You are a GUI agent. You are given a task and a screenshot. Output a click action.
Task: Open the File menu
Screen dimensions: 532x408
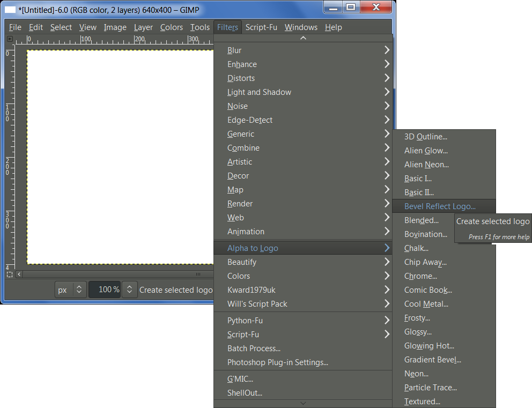click(15, 27)
